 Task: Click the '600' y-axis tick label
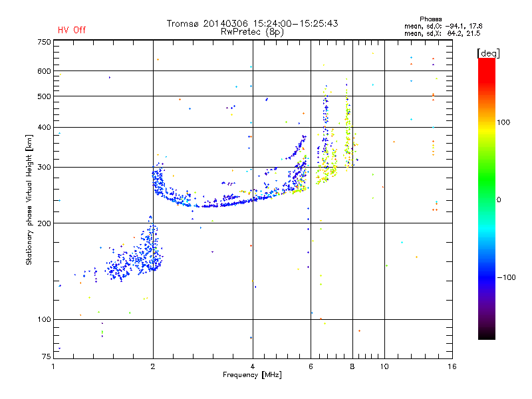coord(44,71)
